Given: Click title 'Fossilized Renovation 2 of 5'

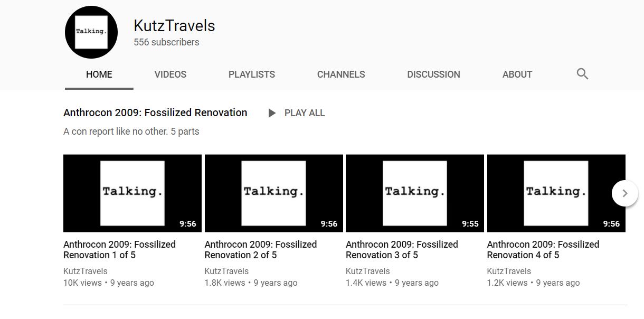Looking at the screenshot, I should [261, 250].
